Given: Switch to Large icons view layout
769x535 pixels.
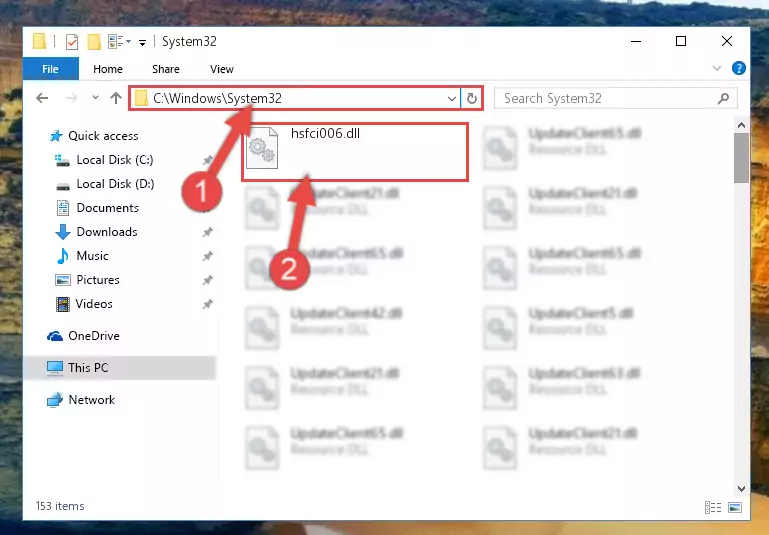Looking at the screenshot, I should coord(735,508).
